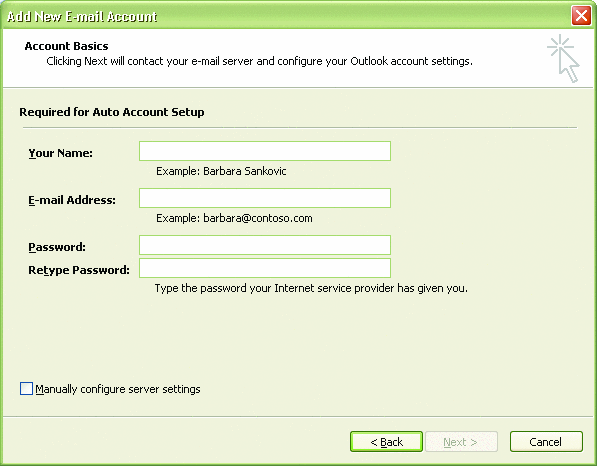Click the barbara@contoso.com example text
Viewport: 597px width, 466px height.
[x=258, y=218]
